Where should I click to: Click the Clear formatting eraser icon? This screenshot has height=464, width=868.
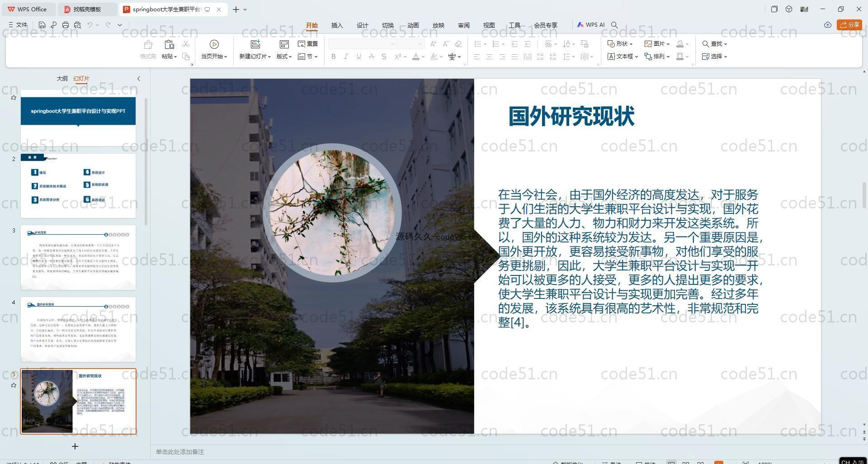click(458, 44)
